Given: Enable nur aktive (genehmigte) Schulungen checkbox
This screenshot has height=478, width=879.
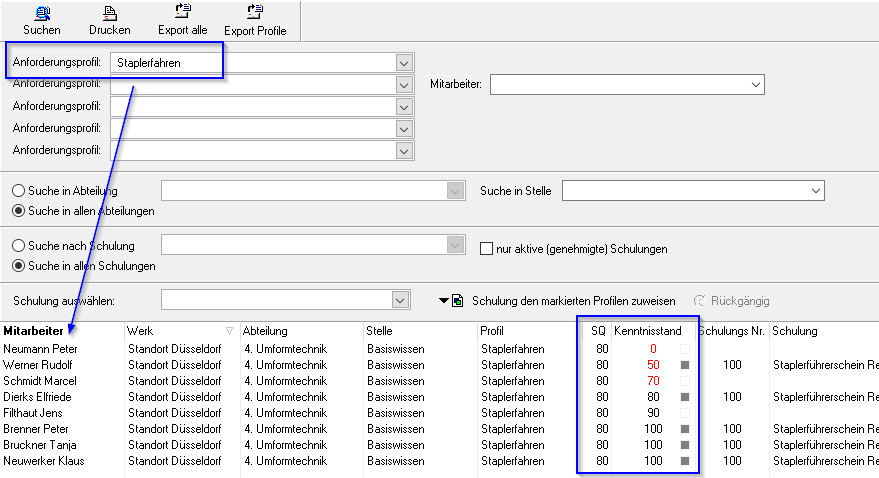Looking at the screenshot, I should point(487,249).
